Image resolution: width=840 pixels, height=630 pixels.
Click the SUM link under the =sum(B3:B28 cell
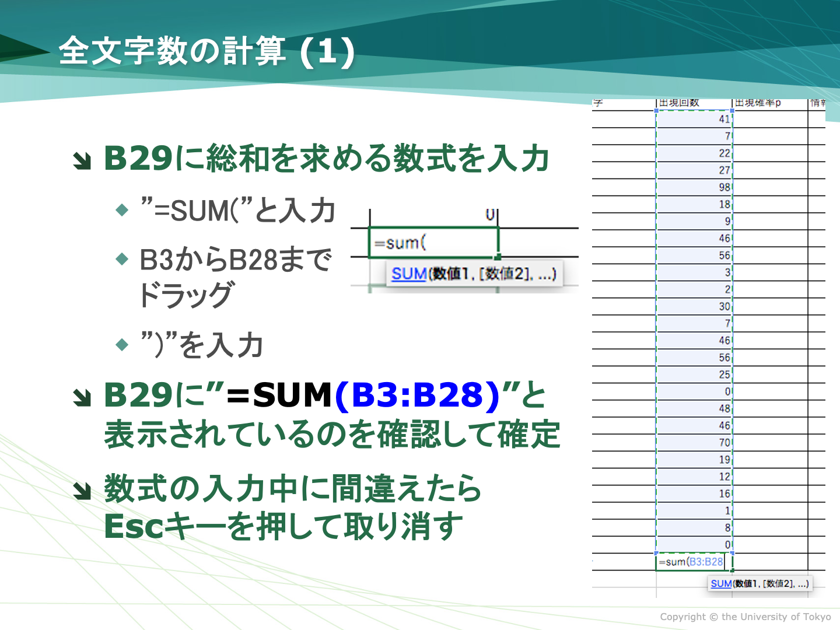(x=720, y=583)
